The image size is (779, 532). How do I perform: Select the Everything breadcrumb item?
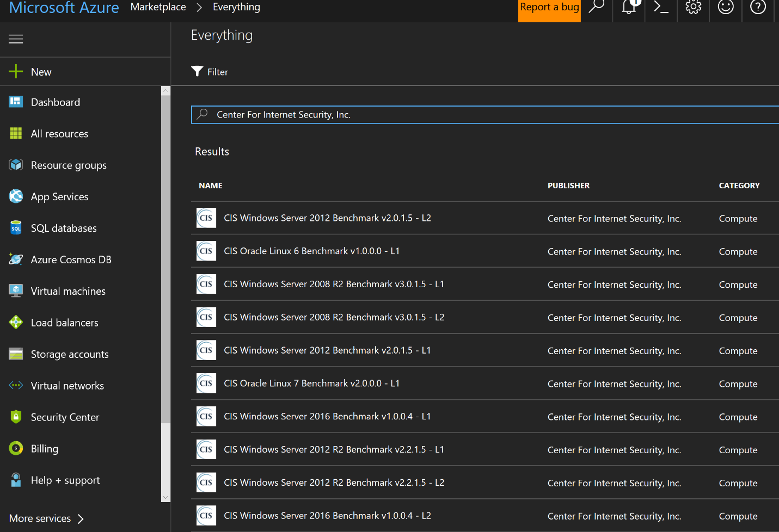point(236,7)
